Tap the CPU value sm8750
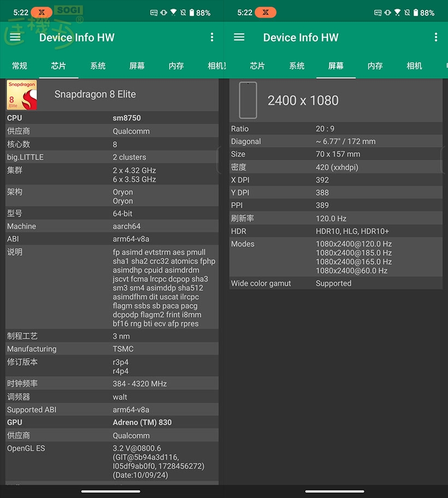 point(127,118)
